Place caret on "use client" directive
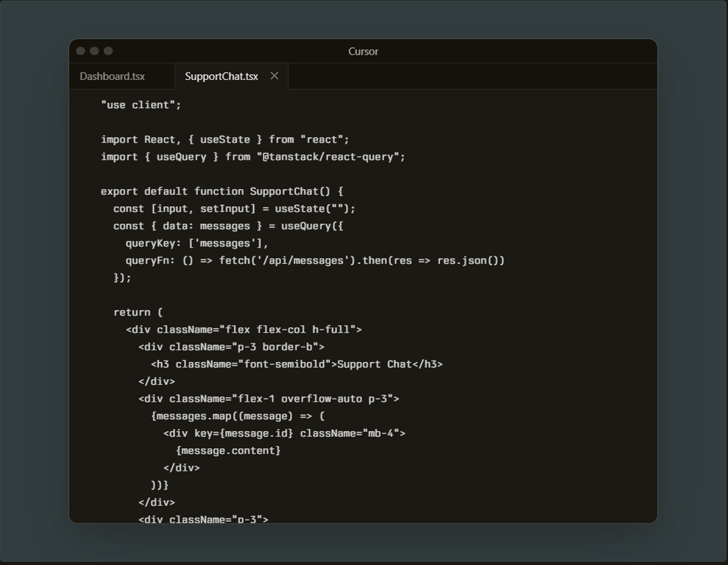 click(x=141, y=105)
